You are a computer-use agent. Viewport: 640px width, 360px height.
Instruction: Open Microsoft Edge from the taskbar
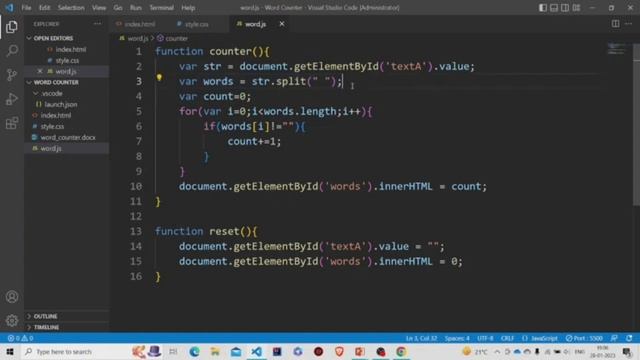194,351
